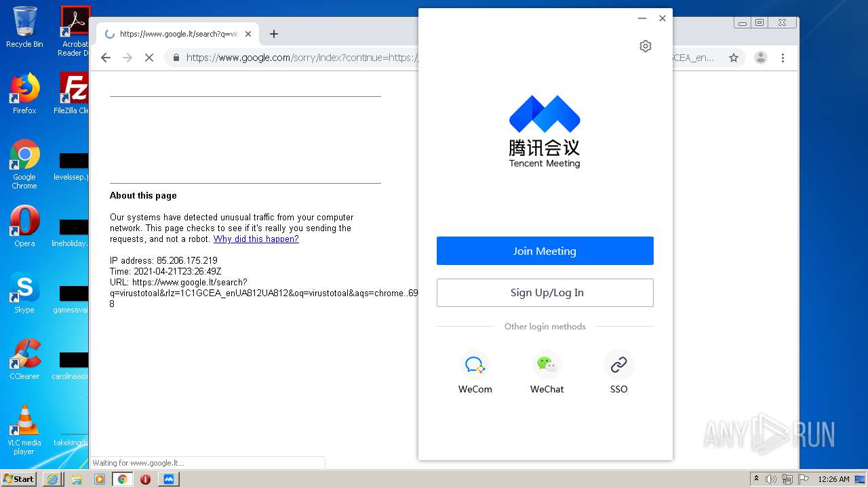The width and height of the screenshot is (868, 488).
Task: Open Internet Explorer from the taskbar
Action: pos(52,479)
